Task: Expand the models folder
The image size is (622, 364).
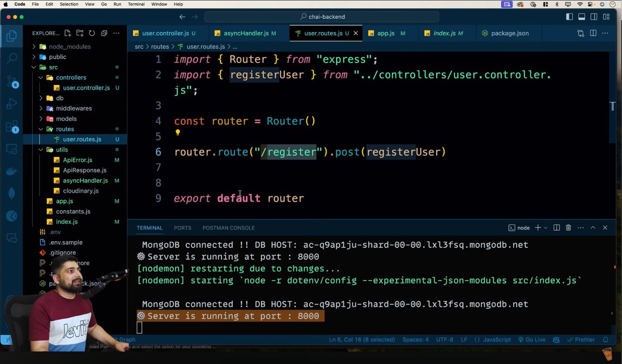Action: pyautogui.click(x=66, y=118)
